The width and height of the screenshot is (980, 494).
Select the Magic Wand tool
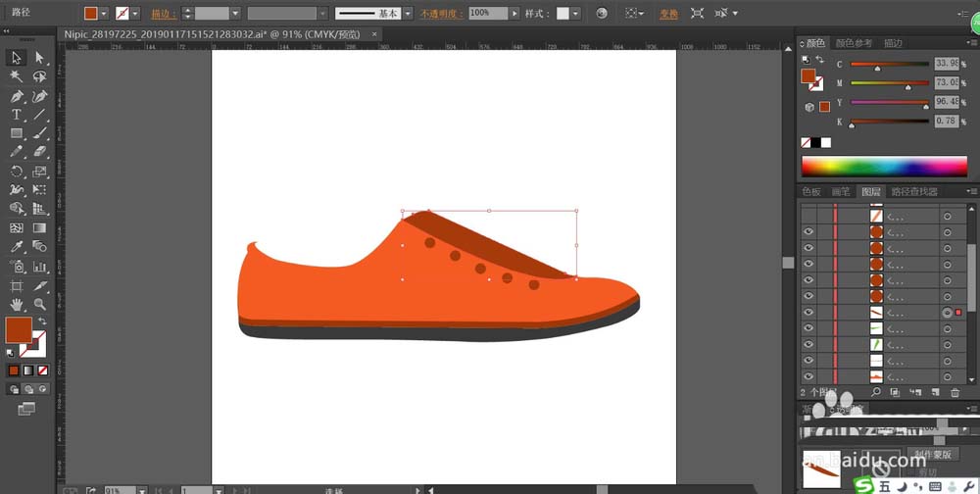point(17,76)
